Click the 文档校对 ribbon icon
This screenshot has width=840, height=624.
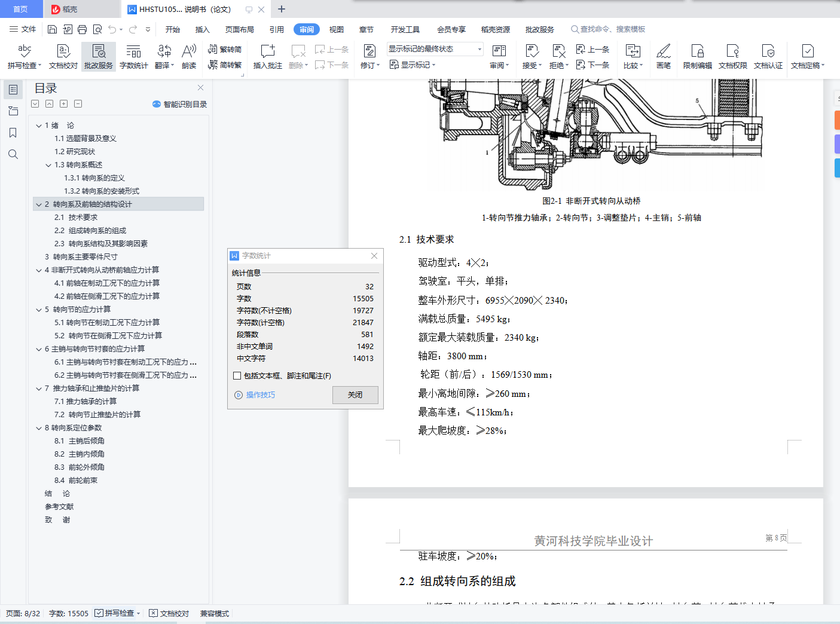coord(63,57)
